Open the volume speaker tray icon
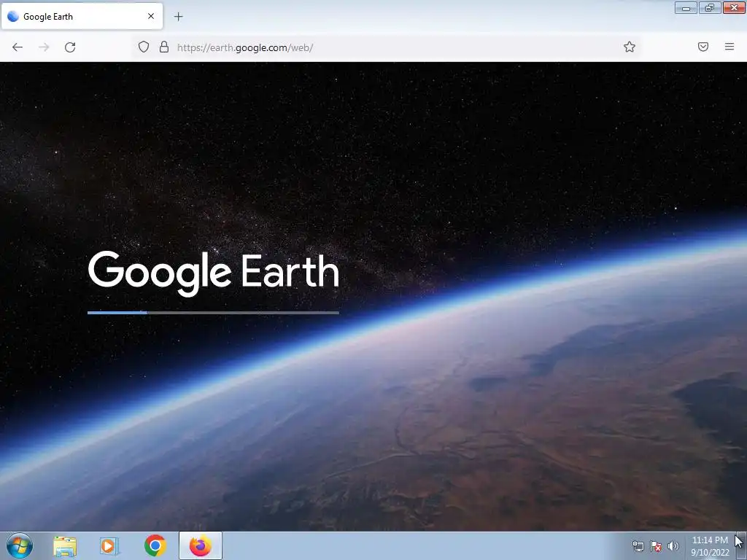Viewport: 747px width, 560px height. (x=673, y=546)
